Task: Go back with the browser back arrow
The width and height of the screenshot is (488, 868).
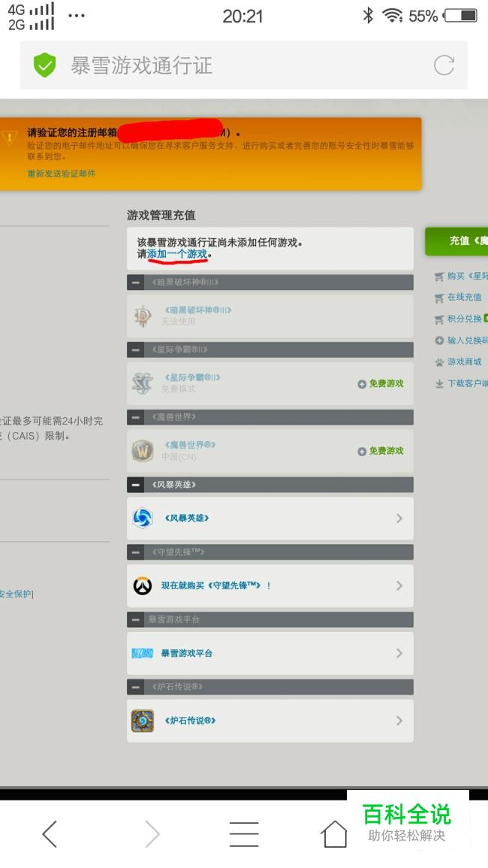Action: (50, 833)
